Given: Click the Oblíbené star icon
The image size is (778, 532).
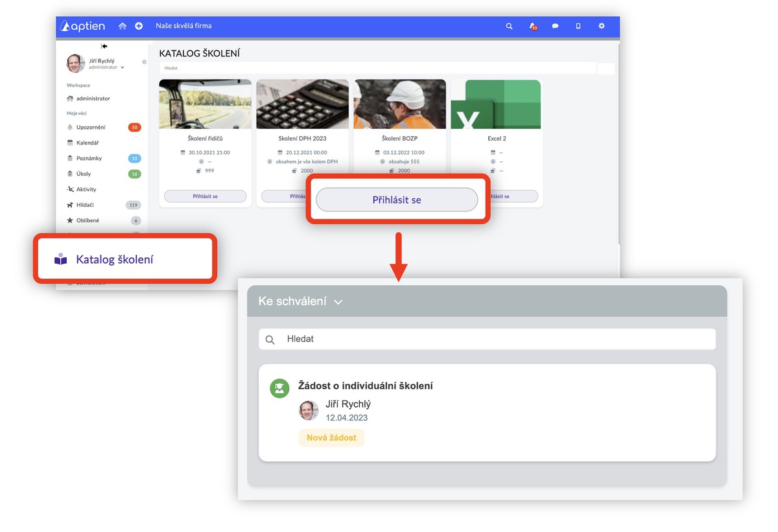Looking at the screenshot, I should [70, 220].
